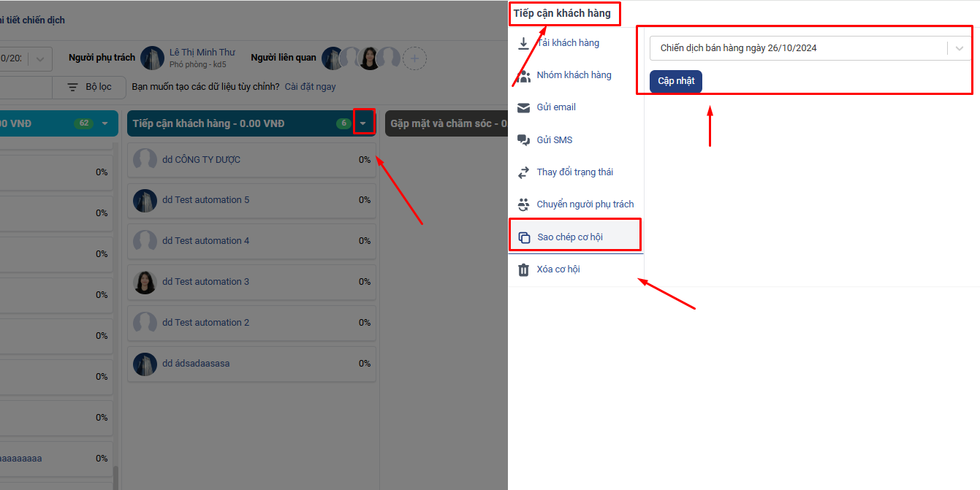
Task: Open the Tiếp cận khách hàng column dropdown
Action: click(x=363, y=123)
